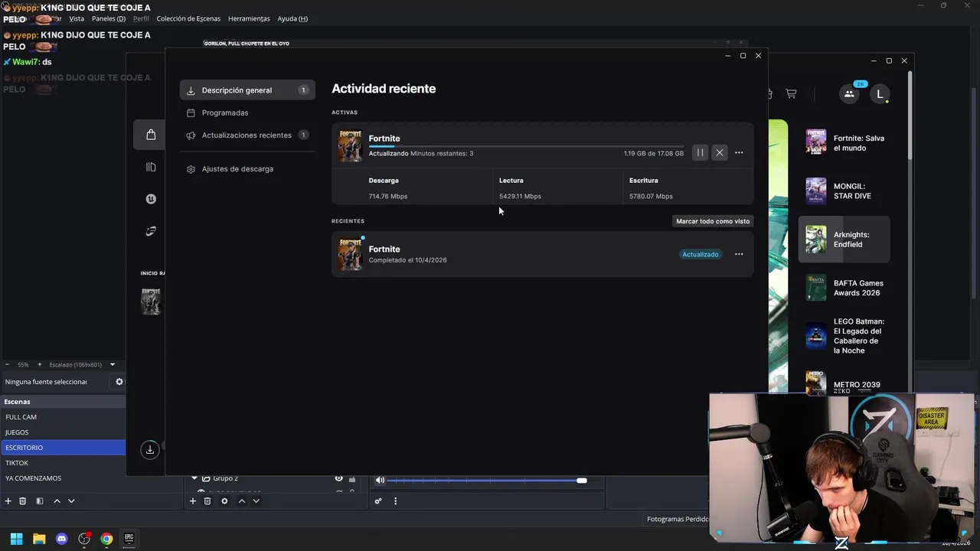Viewport: 980px width, 551px height.
Task: Open Google Chrome from the taskbar
Action: (106, 539)
